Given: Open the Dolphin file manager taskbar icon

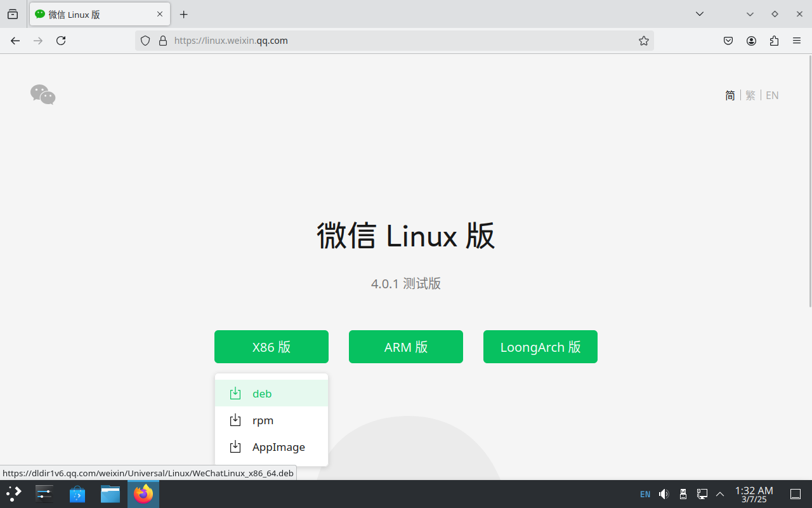Looking at the screenshot, I should tap(110, 494).
